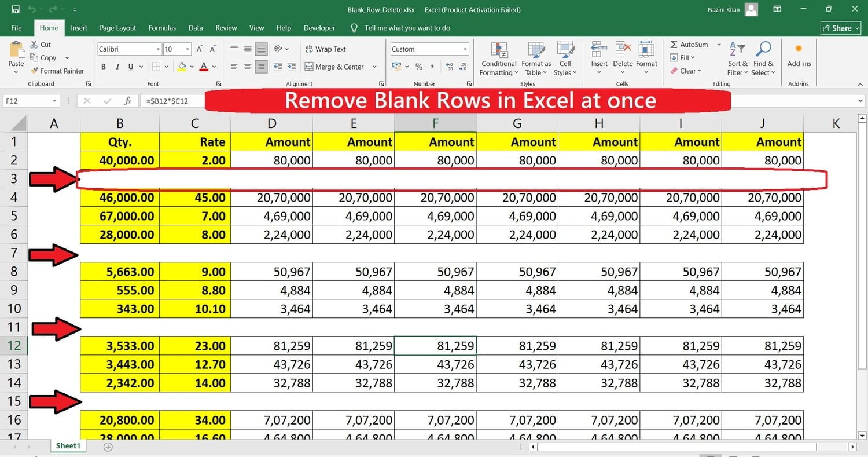Select row header 7
Viewport: 868px width, 457px height.
(14, 253)
